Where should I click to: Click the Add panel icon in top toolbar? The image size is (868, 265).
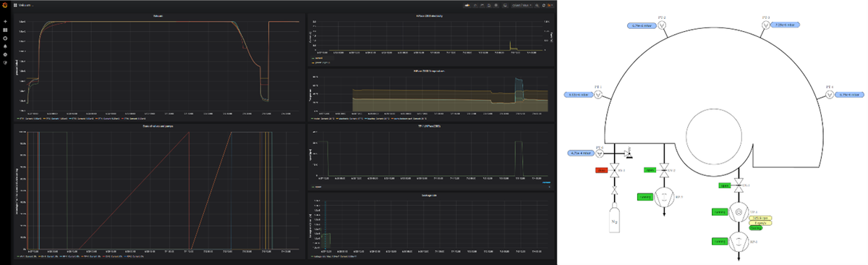(467, 5)
